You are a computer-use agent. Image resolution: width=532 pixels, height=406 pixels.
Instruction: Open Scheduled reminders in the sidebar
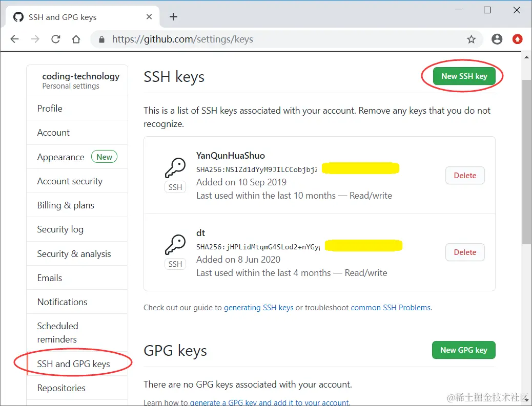pyautogui.click(x=77, y=332)
